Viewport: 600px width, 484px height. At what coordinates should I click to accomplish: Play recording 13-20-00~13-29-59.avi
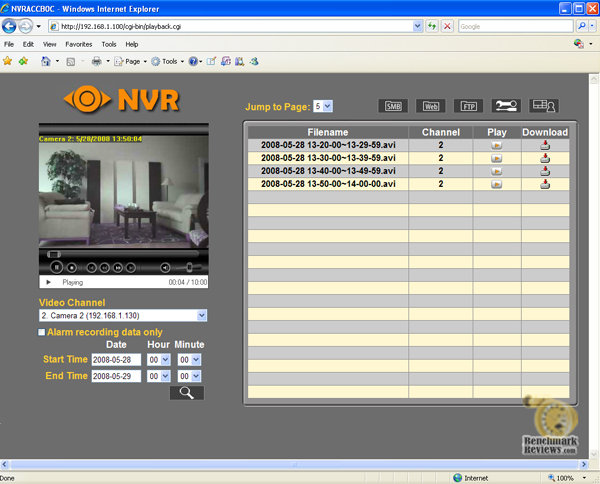pyautogui.click(x=496, y=145)
